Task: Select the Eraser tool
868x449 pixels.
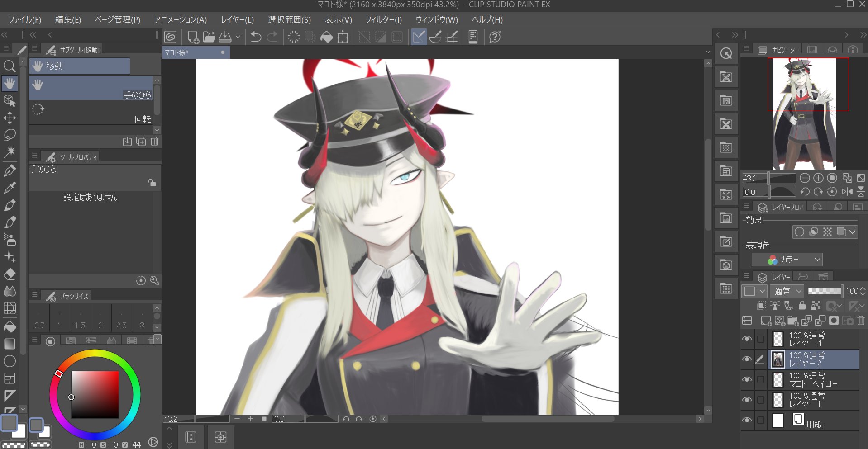Action: (10, 274)
